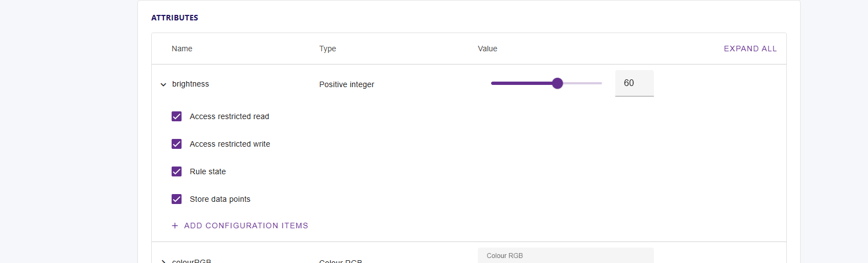Click the Value column header
This screenshot has height=263, width=868.
[x=487, y=49]
